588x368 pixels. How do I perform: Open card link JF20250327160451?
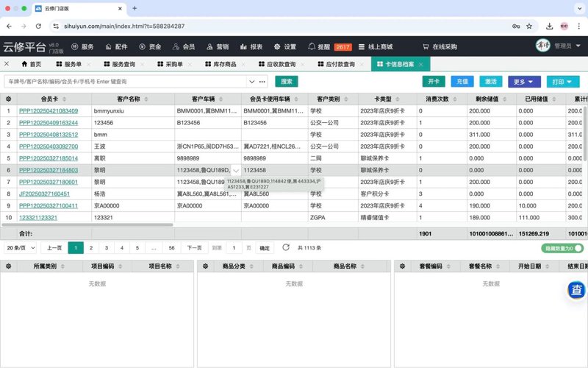click(44, 194)
